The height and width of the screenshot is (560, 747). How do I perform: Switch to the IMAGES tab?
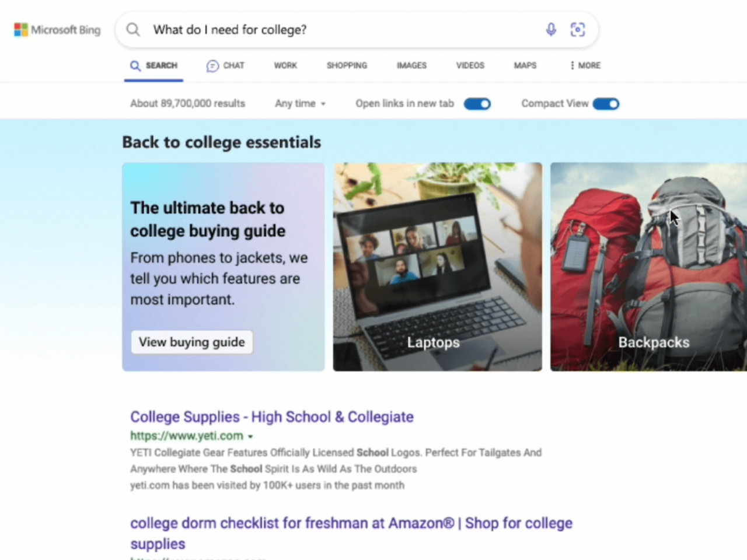pyautogui.click(x=411, y=65)
